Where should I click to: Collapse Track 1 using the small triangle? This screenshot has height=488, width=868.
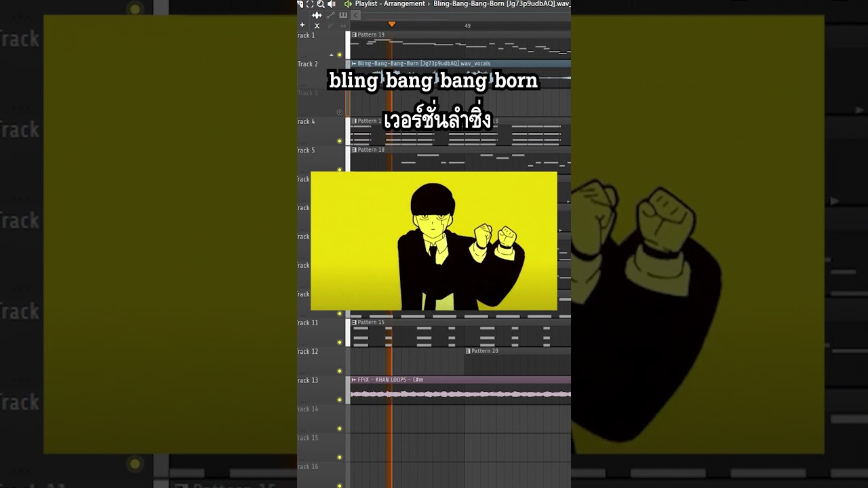tap(332, 55)
